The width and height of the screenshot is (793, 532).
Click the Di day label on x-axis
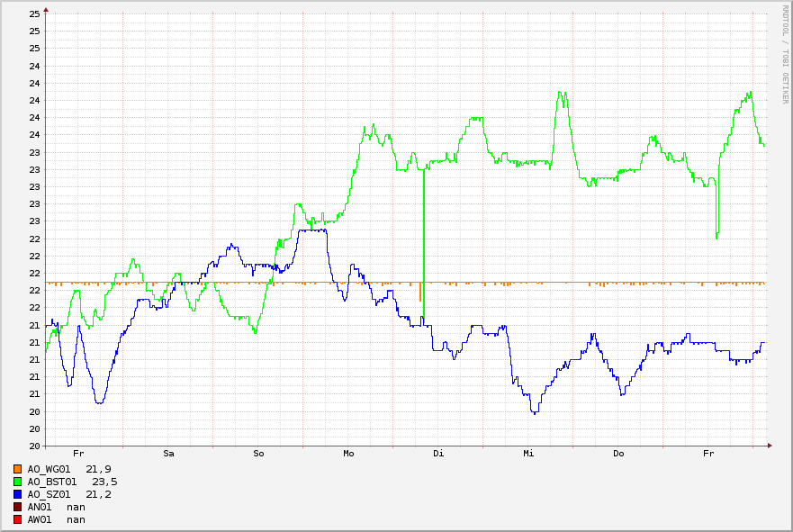[x=438, y=454]
